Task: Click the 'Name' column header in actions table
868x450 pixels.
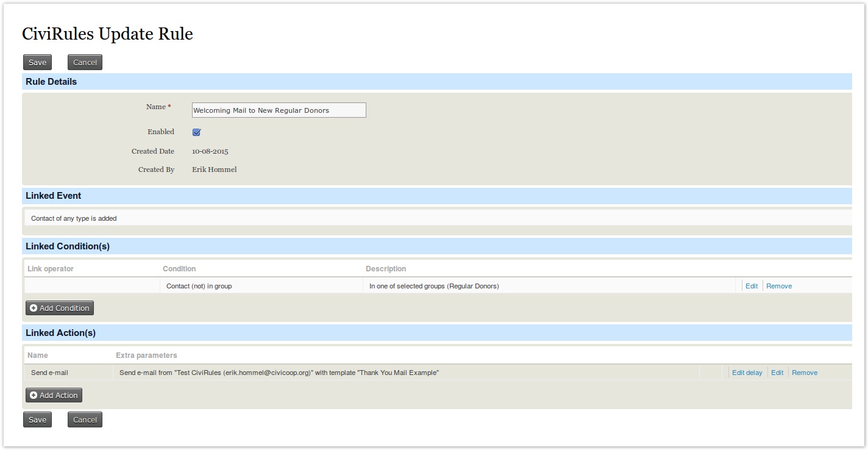Action: (38, 355)
